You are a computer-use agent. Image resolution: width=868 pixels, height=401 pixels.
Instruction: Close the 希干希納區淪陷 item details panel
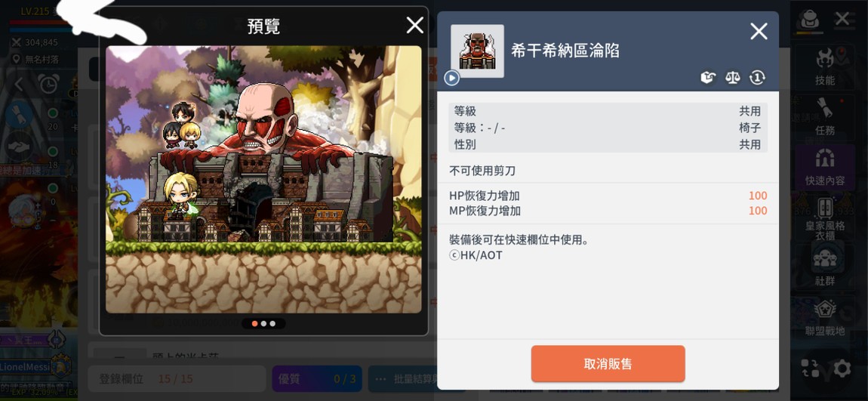point(759,32)
